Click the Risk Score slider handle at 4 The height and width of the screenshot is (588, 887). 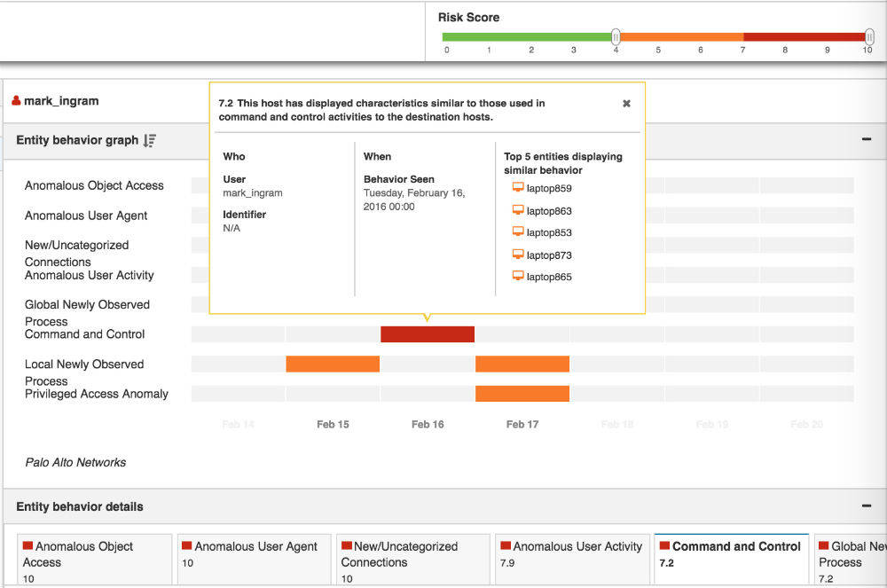pos(616,37)
